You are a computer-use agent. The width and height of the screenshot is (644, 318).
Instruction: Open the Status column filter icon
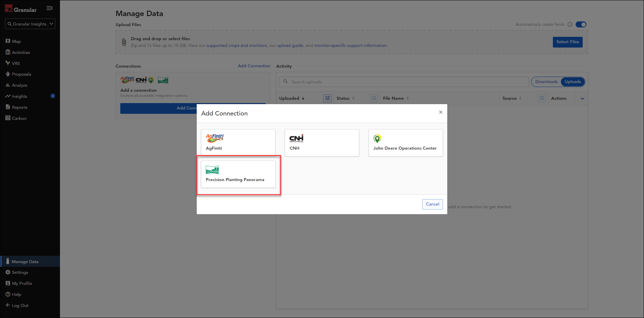coord(374,98)
